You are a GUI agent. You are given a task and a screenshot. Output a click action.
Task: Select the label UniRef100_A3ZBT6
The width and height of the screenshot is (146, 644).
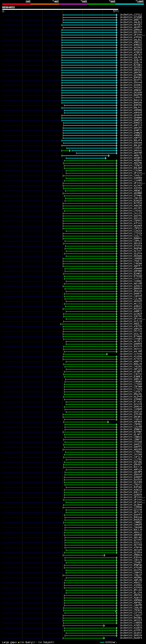[131, 628]
